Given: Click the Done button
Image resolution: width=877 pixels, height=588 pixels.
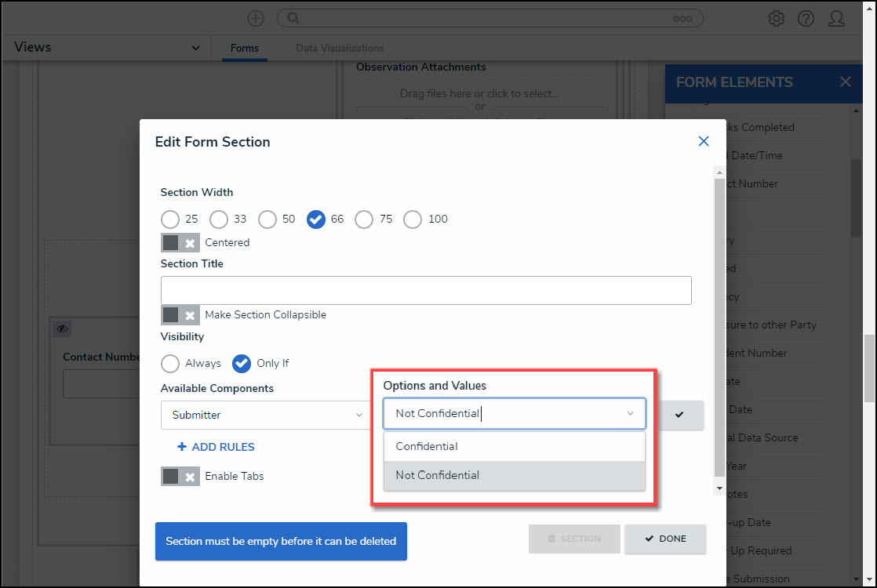Looking at the screenshot, I should pos(665,539).
